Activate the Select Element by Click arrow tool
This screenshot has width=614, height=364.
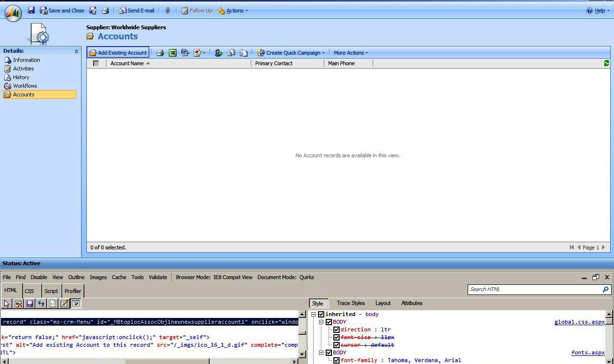7,303
